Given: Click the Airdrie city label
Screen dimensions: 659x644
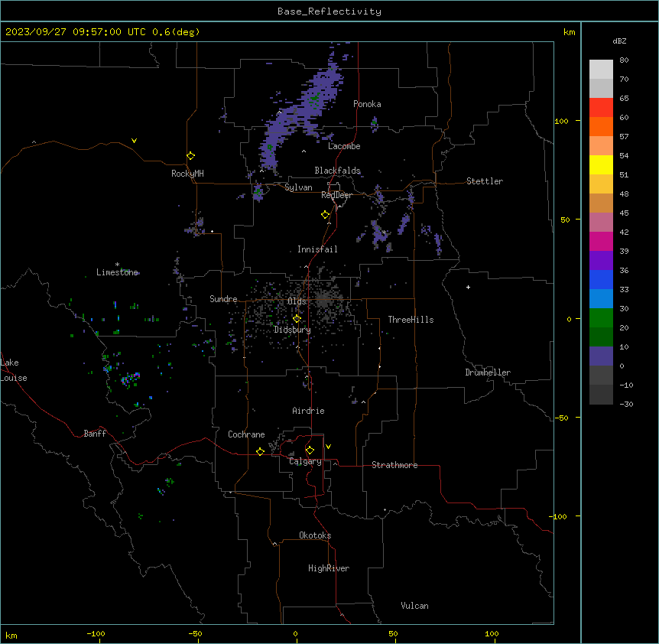Looking at the screenshot, I should pos(309,411).
